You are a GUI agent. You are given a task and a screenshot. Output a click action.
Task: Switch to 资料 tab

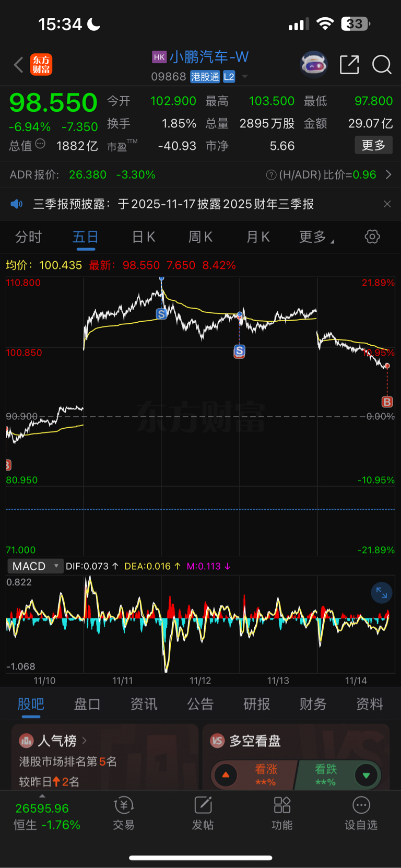[x=370, y=704]
